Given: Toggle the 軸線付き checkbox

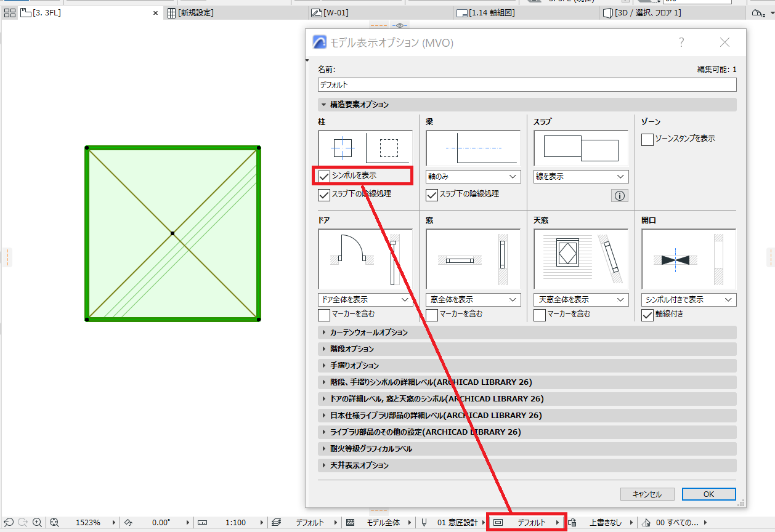Looking at the screenshot, I should (x=647, y=315).
